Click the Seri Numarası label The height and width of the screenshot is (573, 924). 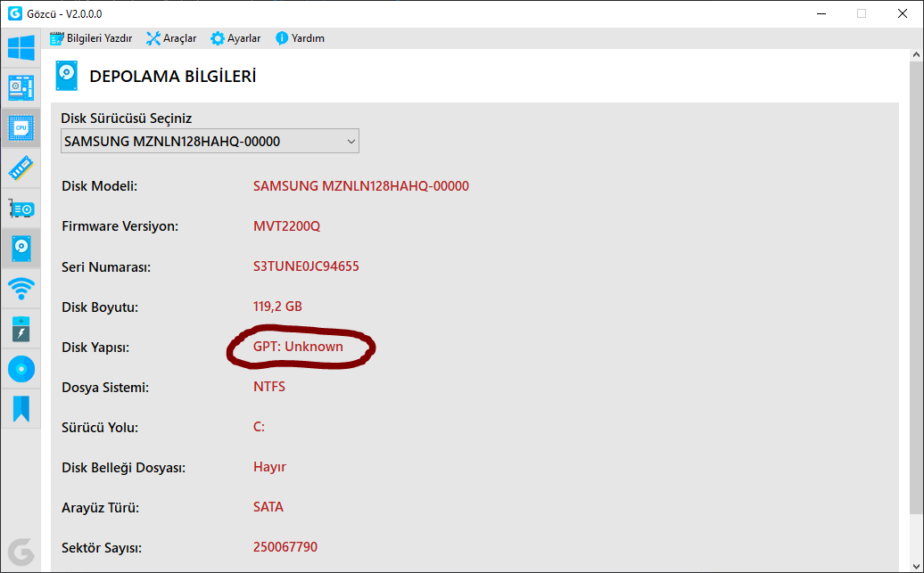tap(106, 267)
